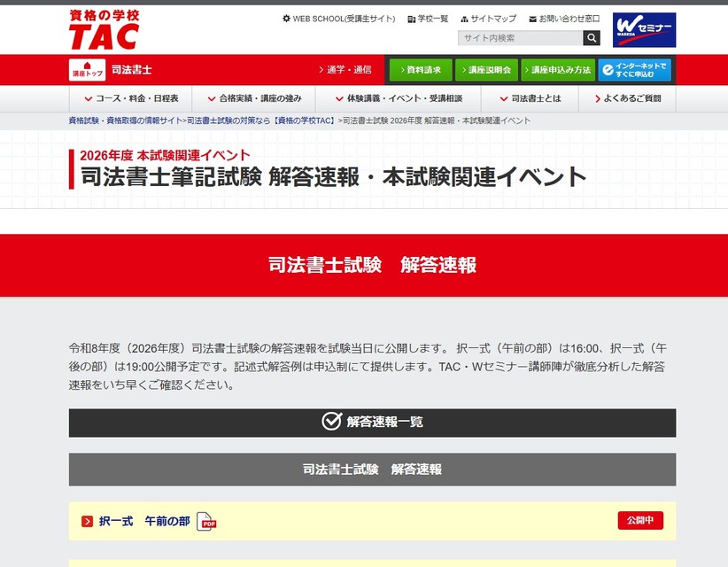This screenshot has height=567, width=728.
Task: Open the 択一式 午前の部 answer link
Action: click(x=144, y=521)
